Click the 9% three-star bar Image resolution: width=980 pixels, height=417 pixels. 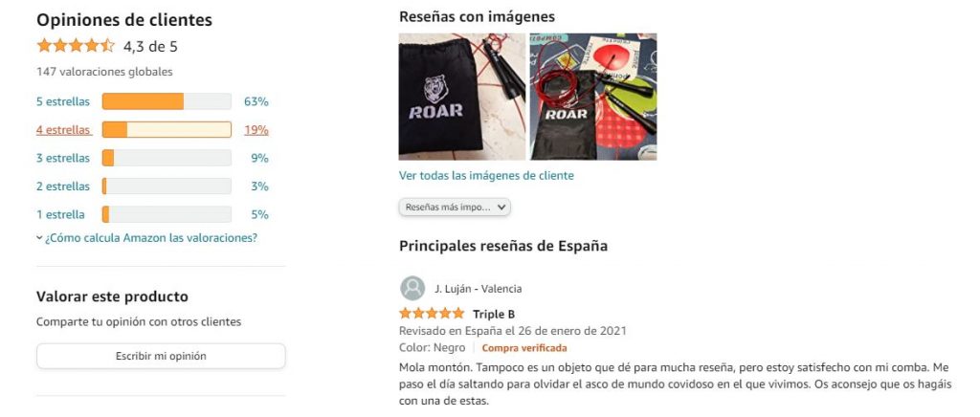coord(167,158)
